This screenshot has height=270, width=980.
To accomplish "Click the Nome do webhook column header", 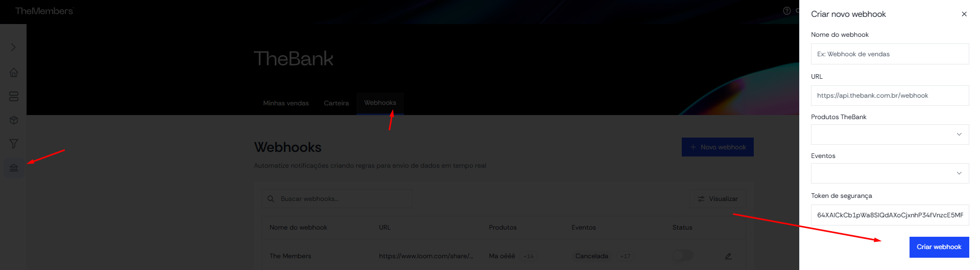I will [298, 228].
